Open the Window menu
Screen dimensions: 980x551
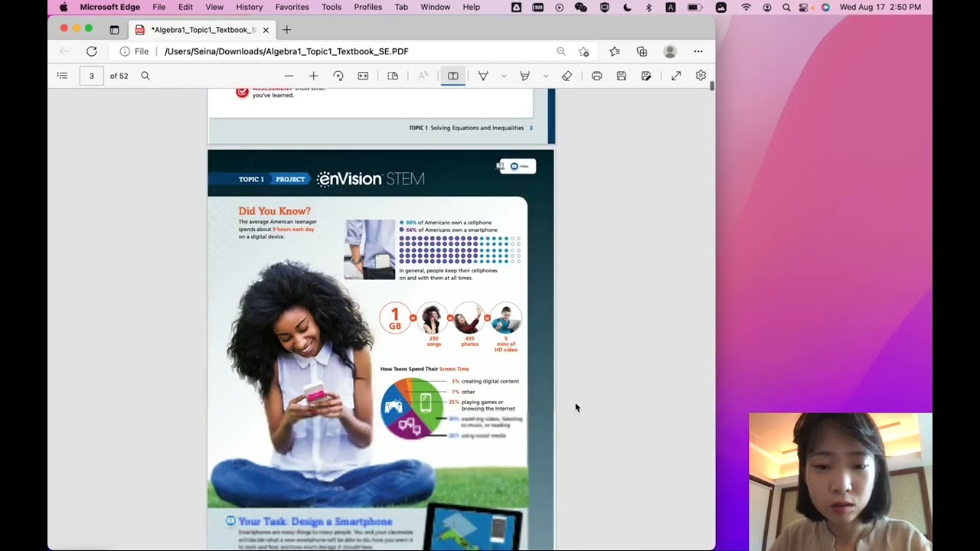point(436,7)
